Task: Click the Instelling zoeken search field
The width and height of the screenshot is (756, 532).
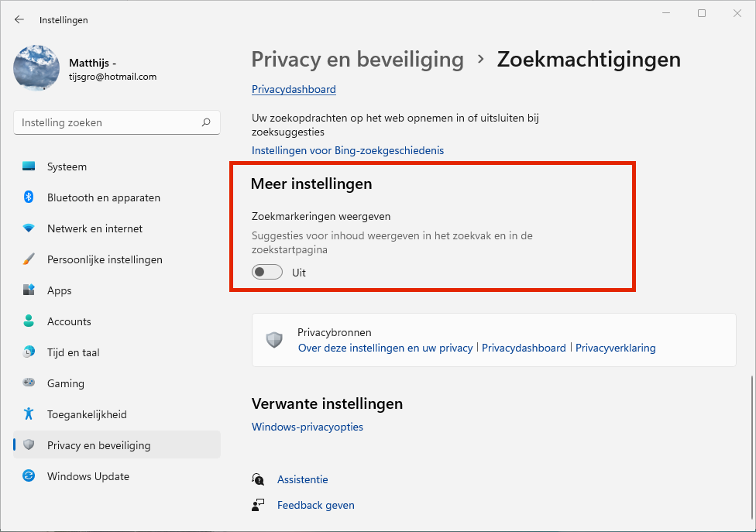Action: point(108,122)
